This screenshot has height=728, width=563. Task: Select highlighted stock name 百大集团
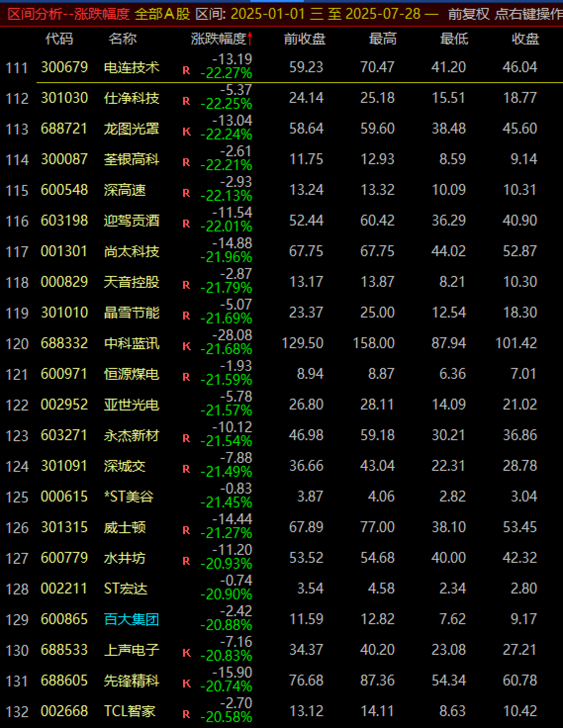coord(132,619)
